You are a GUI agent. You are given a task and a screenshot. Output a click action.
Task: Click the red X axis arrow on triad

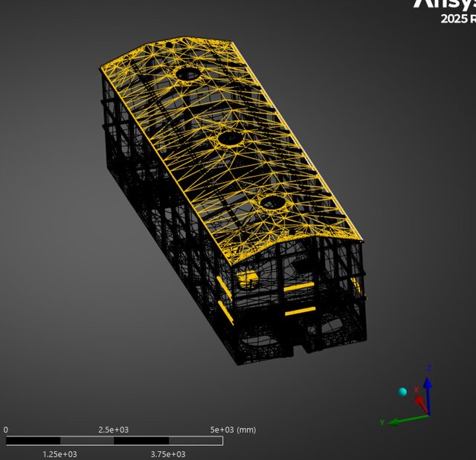tap(419, 402)
